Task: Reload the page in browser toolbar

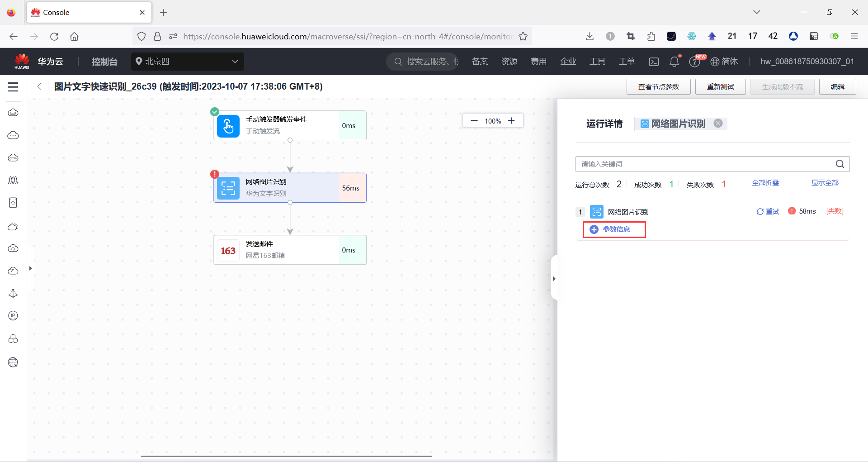Action: (x=54, y=36)
